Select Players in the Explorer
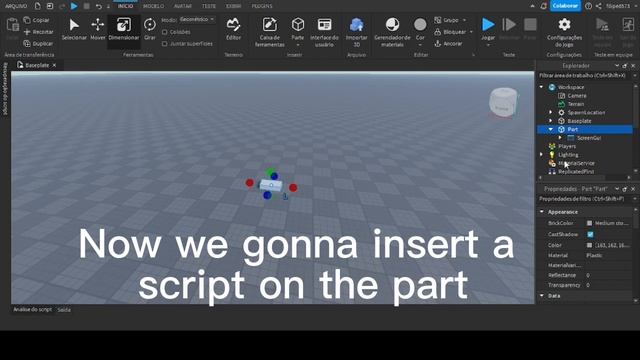The width and height of the screenshot is (640, 360). [x=567, y=146]
